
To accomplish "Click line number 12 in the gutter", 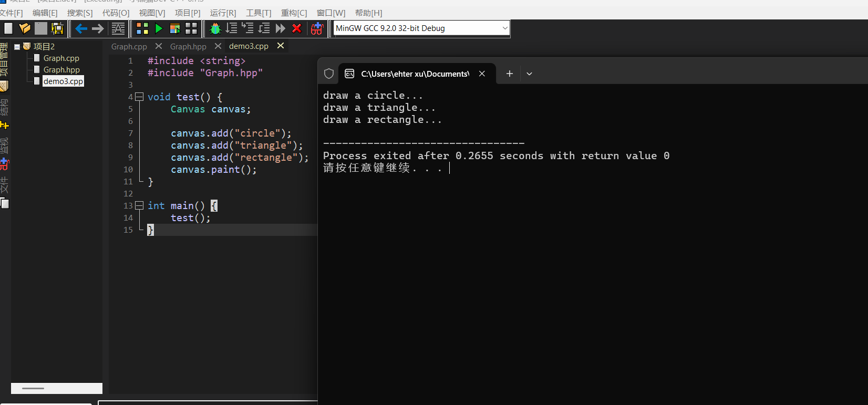I will 128,194.
